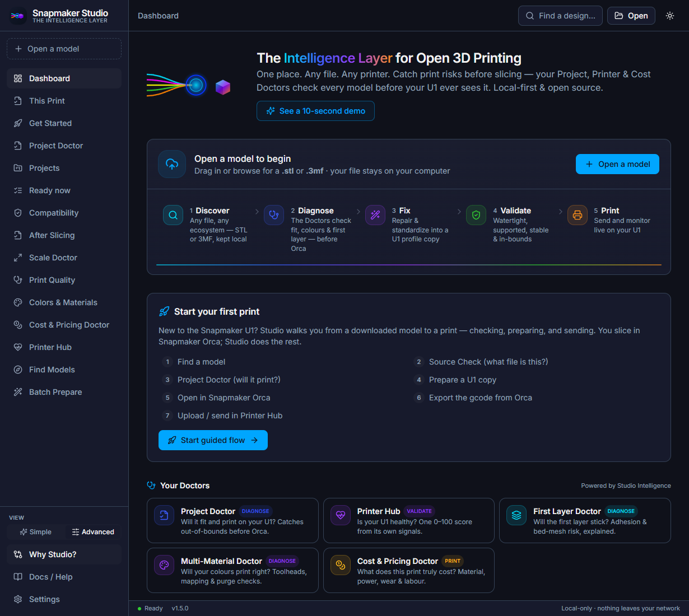Click the Settings gear icon in sidebar
The image size is (689, 616).
pyautogui.click(x=18, y=599)
